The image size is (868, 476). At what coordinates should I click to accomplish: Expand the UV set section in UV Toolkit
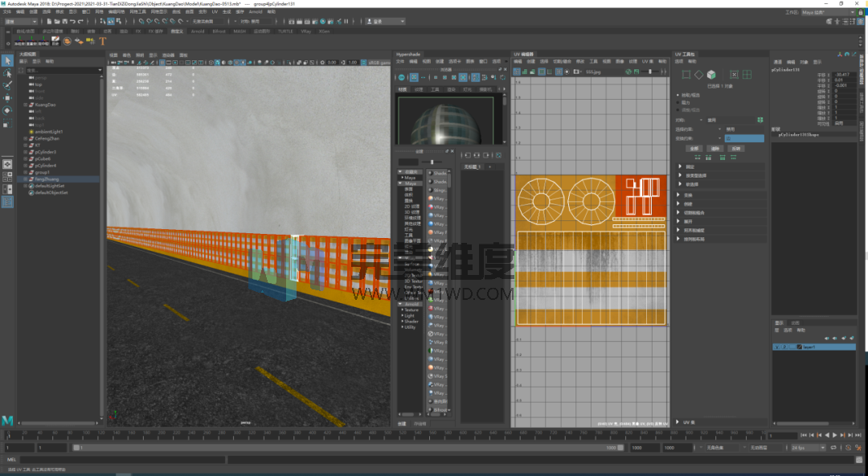(x=678, y=422)
